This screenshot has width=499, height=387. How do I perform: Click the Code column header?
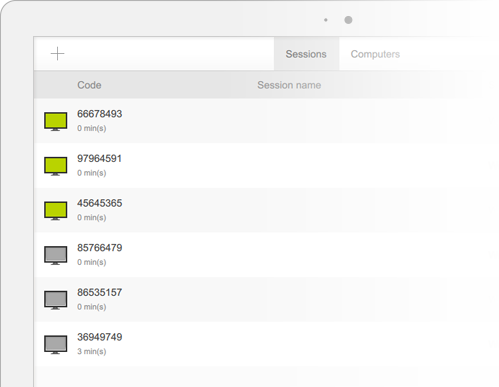[x=89, y=85]
